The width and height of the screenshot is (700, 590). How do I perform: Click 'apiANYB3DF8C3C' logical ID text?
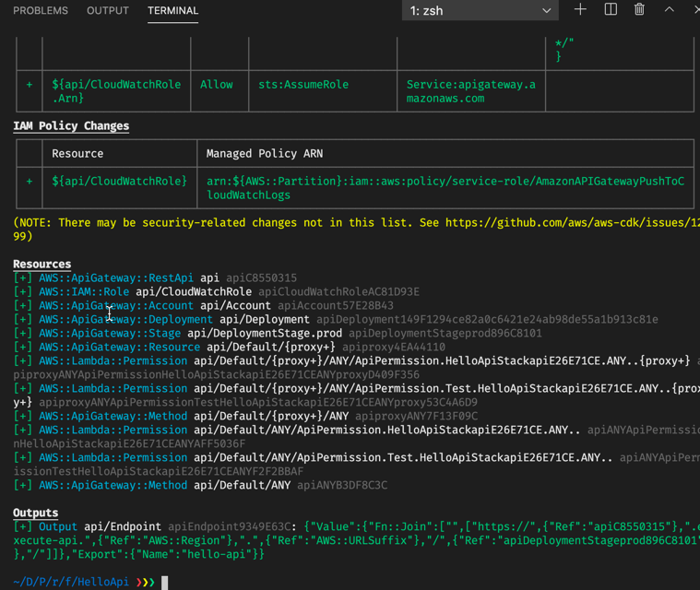tap(342, 486)
